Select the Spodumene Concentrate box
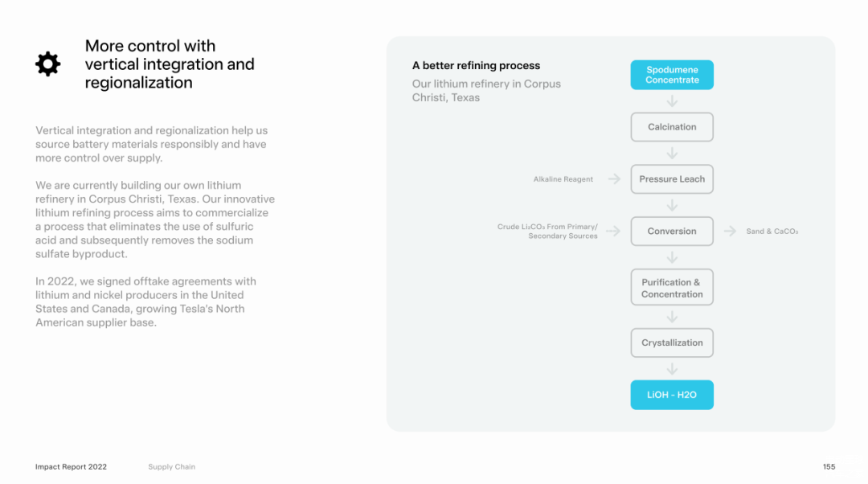Image resolution: width=868 pixels, height=484 pixels. tap(672, 75)
